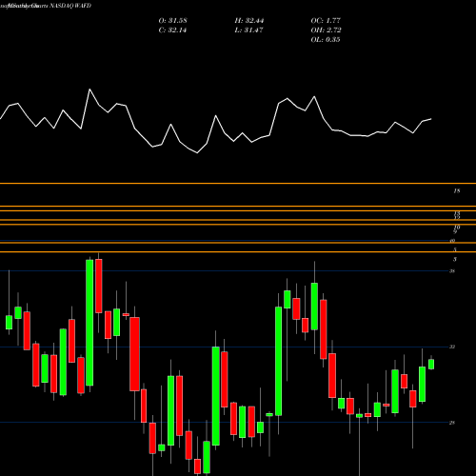Click the 'OC: 1.77' reading

326,21
